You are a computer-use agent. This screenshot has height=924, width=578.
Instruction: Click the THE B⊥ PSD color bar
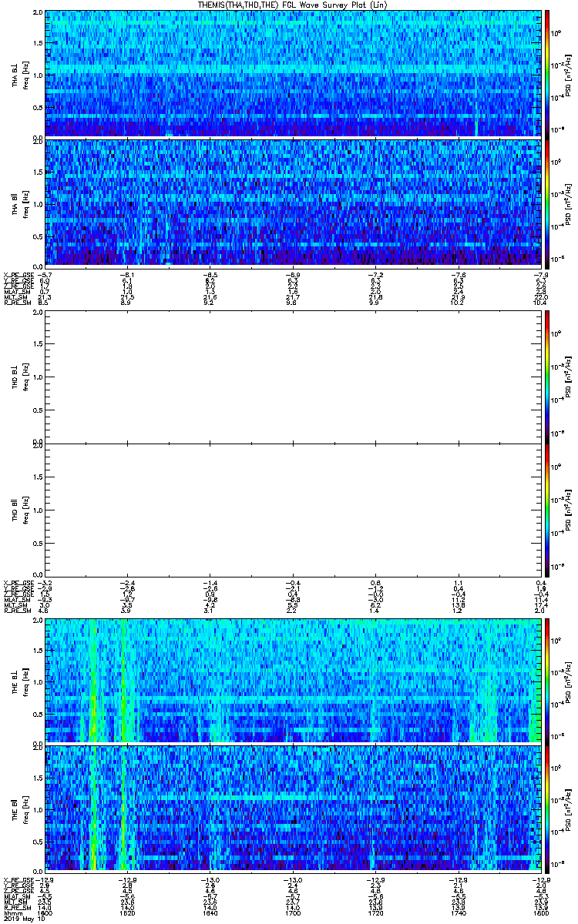[546, 681]
